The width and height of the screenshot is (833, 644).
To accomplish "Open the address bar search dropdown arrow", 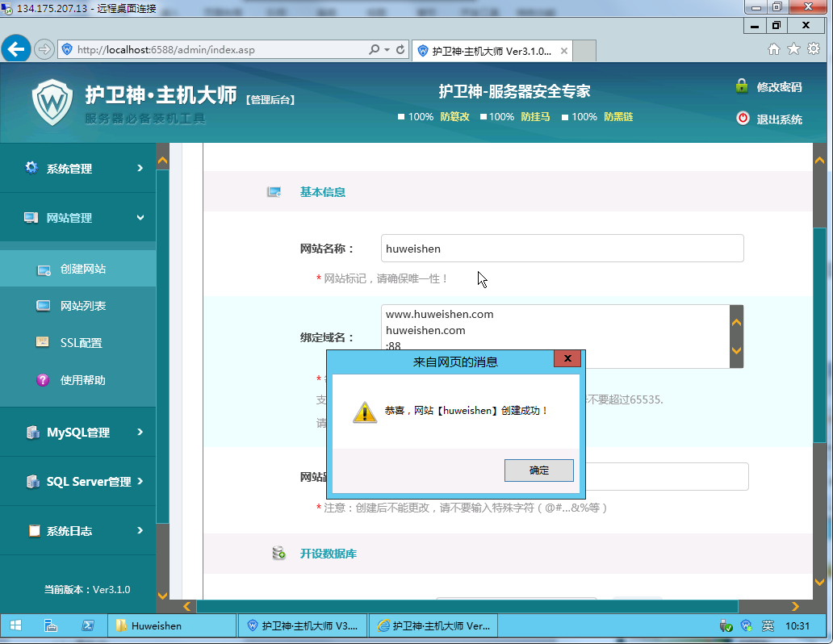I will [x=387, y=49].
